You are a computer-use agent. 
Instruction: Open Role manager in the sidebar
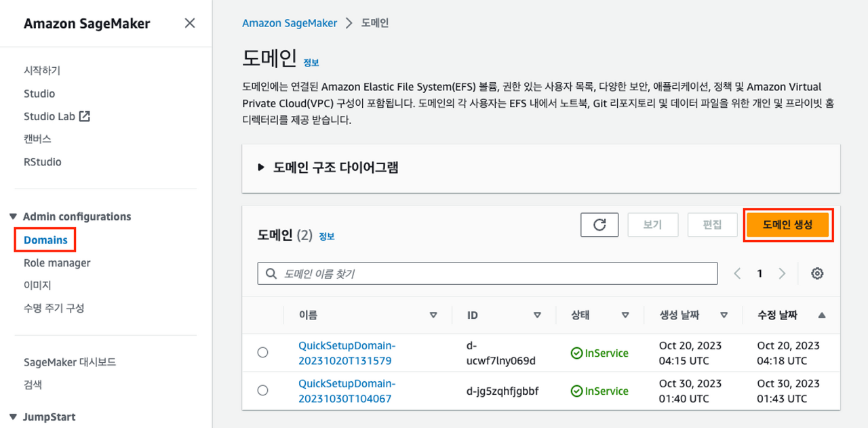click(57, 263)
